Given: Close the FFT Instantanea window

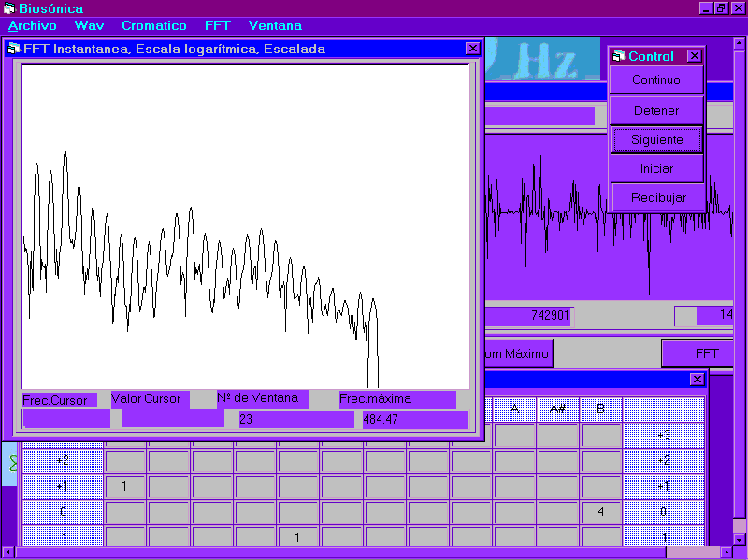Looking at the screenshot, I should coord(472,49).
